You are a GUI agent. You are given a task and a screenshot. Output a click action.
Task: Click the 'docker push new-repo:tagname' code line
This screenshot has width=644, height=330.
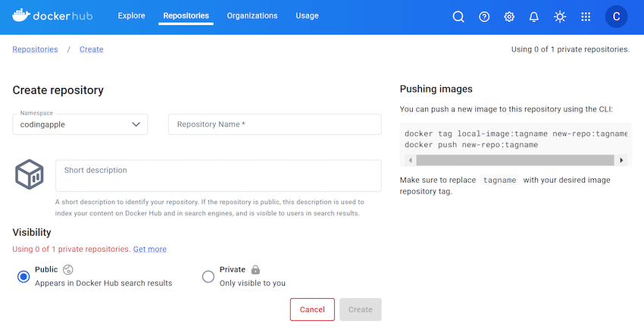(x=471, y=145)
